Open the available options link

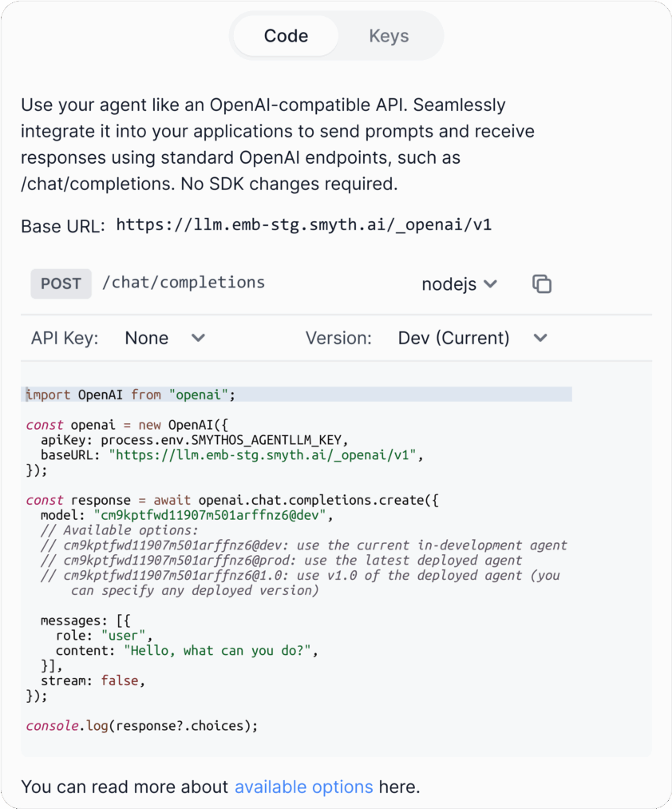coord(304,787)
